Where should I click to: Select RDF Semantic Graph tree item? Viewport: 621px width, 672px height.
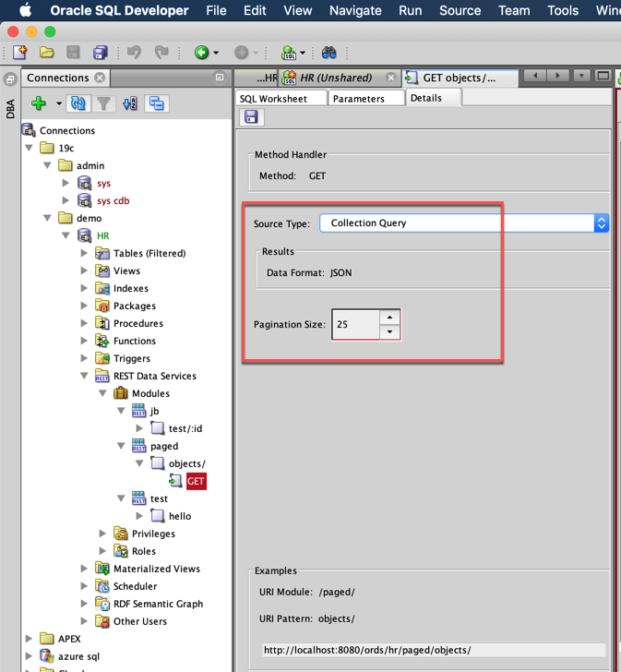coord(158,604)
